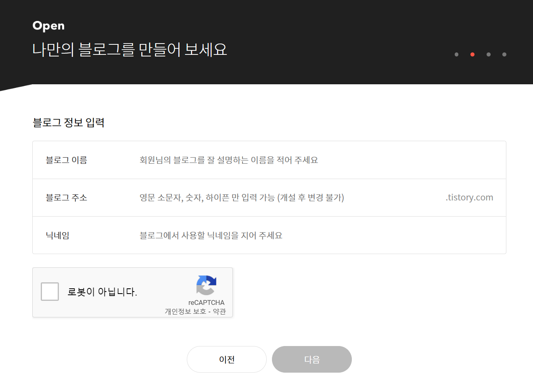
Task: Click the red active step dot
Action: pos(472,54)
